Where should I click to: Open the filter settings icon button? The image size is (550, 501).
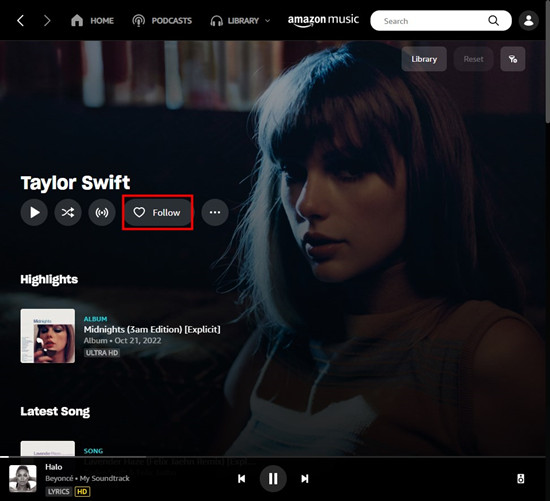pyautogui.click(x=513, y=59)
